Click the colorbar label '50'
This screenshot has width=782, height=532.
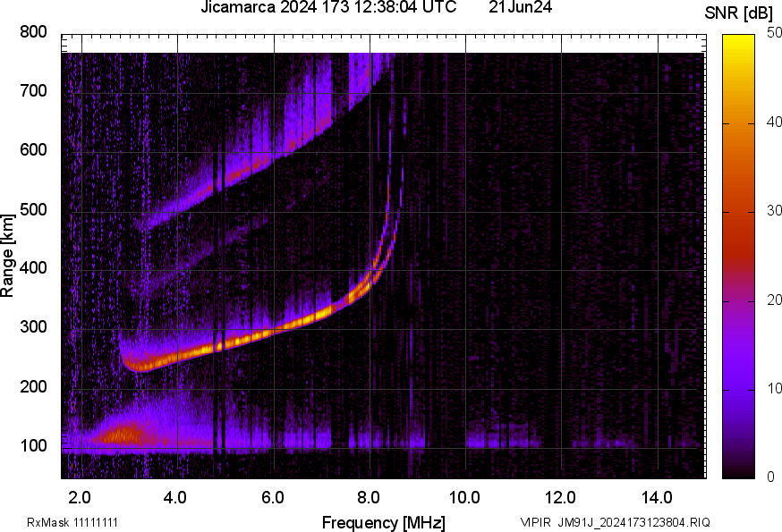(x=774, y=33)
